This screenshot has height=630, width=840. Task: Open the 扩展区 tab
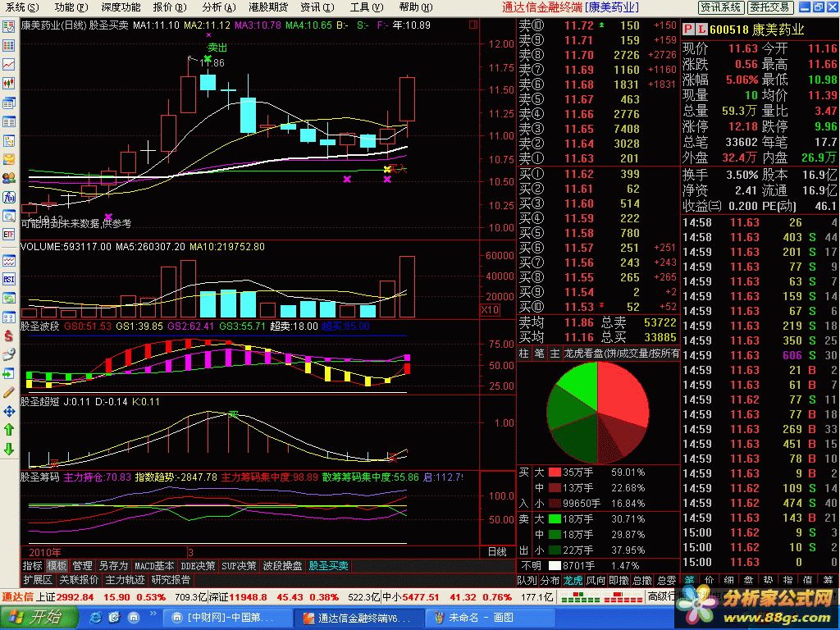point(38,580)
